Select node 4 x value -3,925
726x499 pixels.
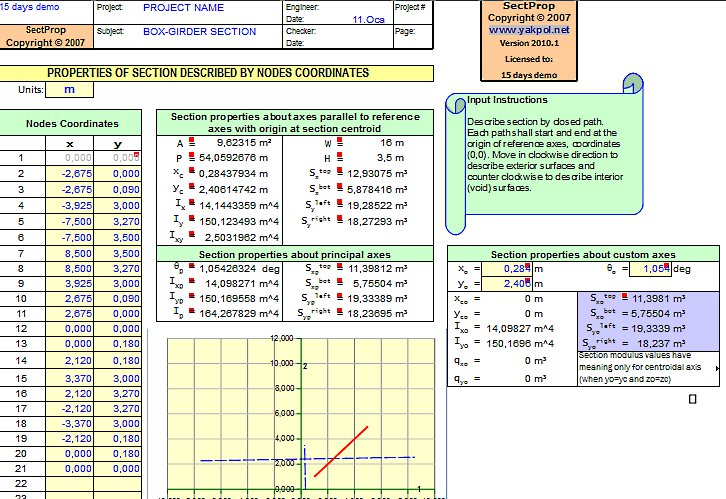tap(70, 206)
